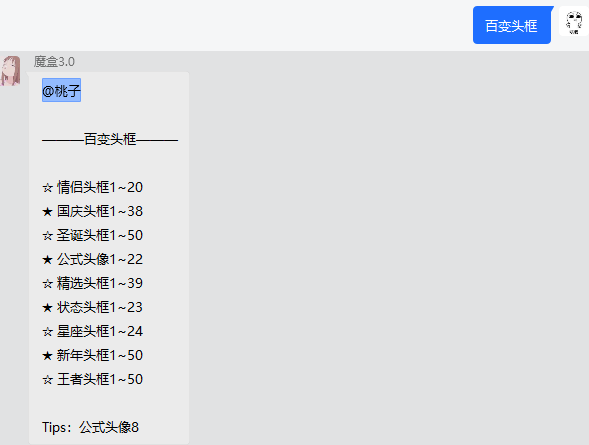Click the hollow star before 精选头框1~39

pos(47,284)
